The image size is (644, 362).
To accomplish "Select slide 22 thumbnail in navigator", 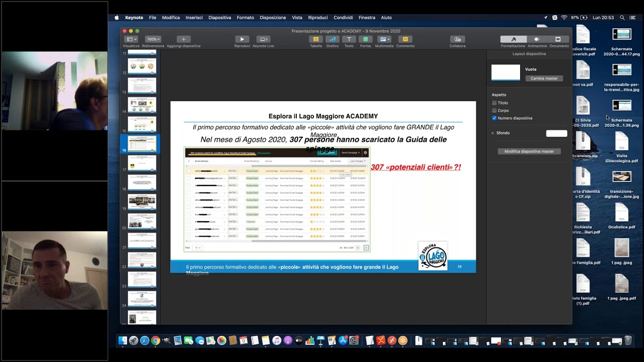I will coord(142,260).
